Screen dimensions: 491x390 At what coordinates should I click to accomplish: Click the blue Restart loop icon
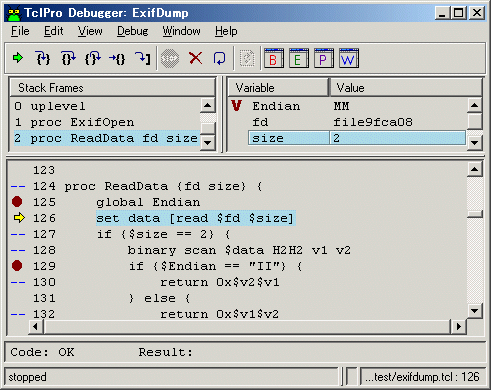click(x=219, y=58)
